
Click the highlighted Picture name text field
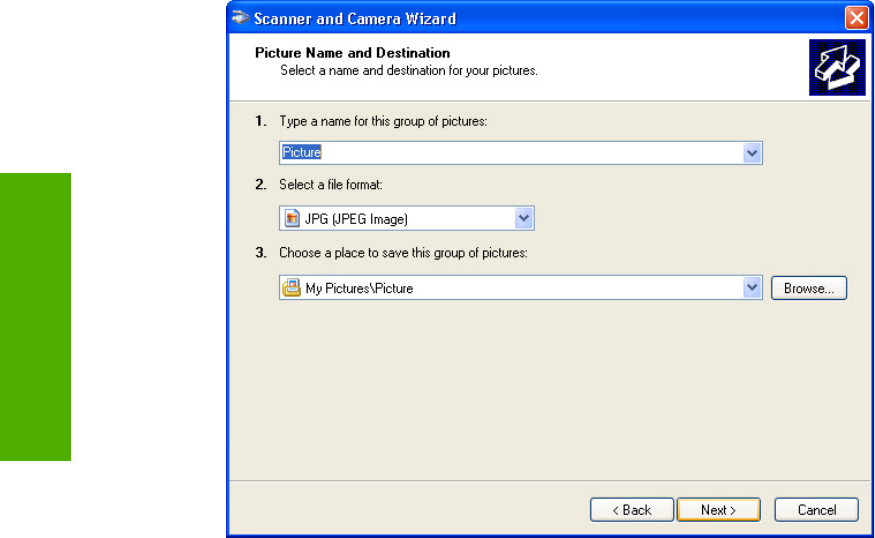(510, 153)
